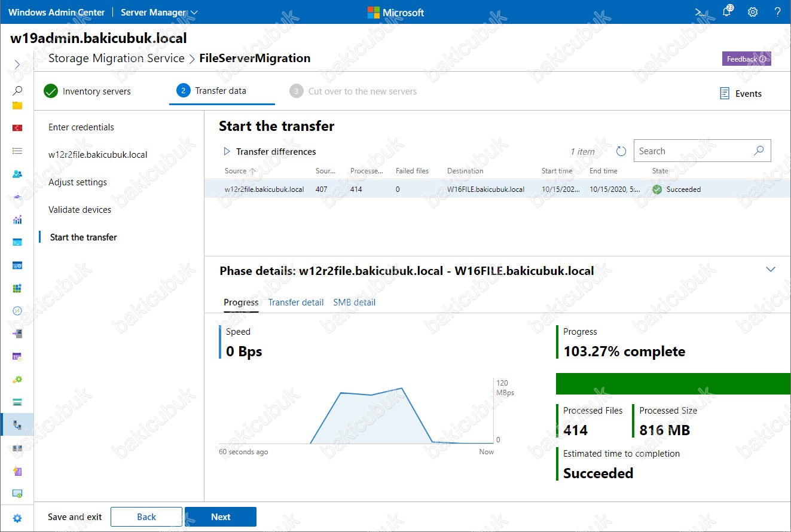Click the green transfer progress bar
791x532 pixels.
(673, 384)
